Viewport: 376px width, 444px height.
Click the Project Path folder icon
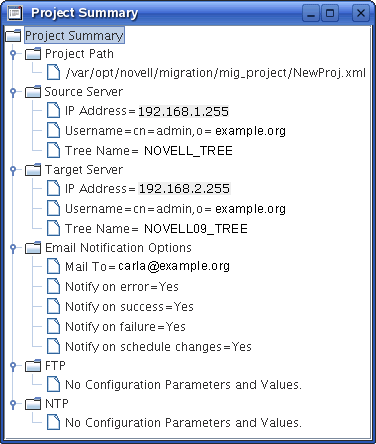33,54
